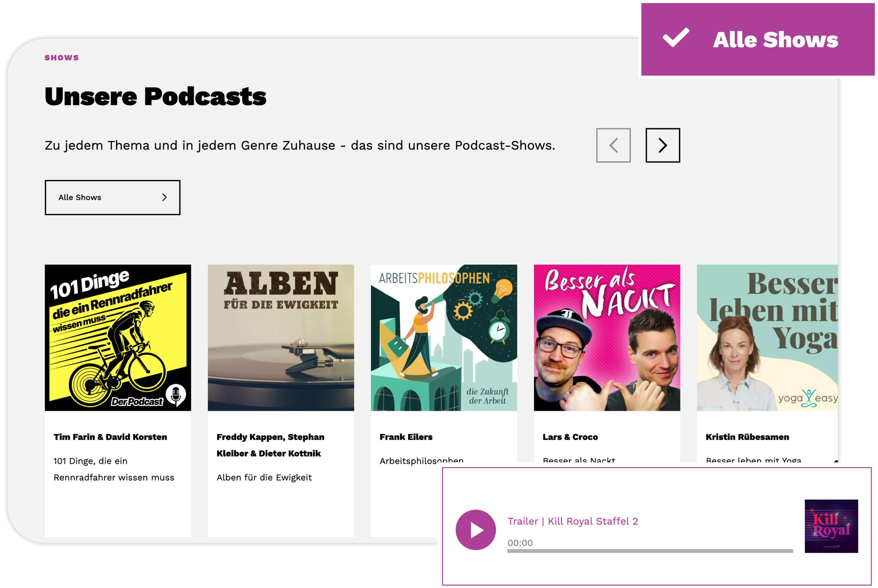Click the audio progress bar of the trailer
This screenshot has width=878, height=588.
pos(650,551)
